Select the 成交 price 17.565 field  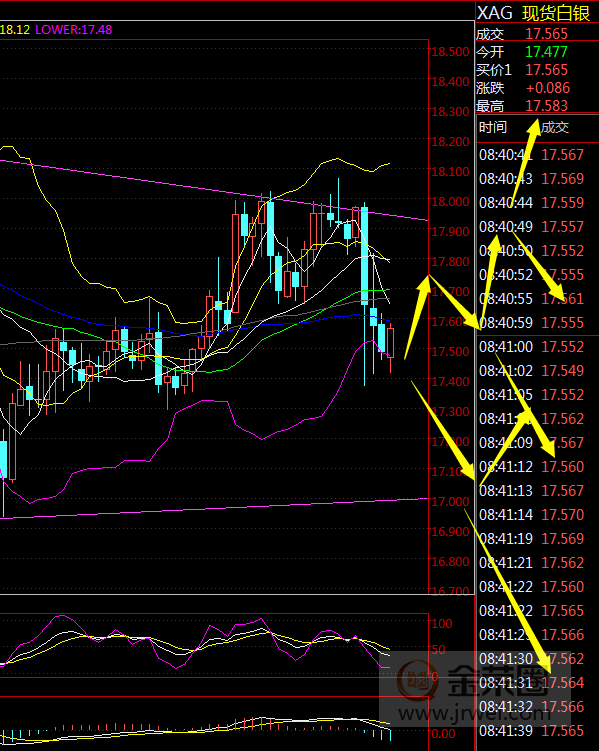546,34
